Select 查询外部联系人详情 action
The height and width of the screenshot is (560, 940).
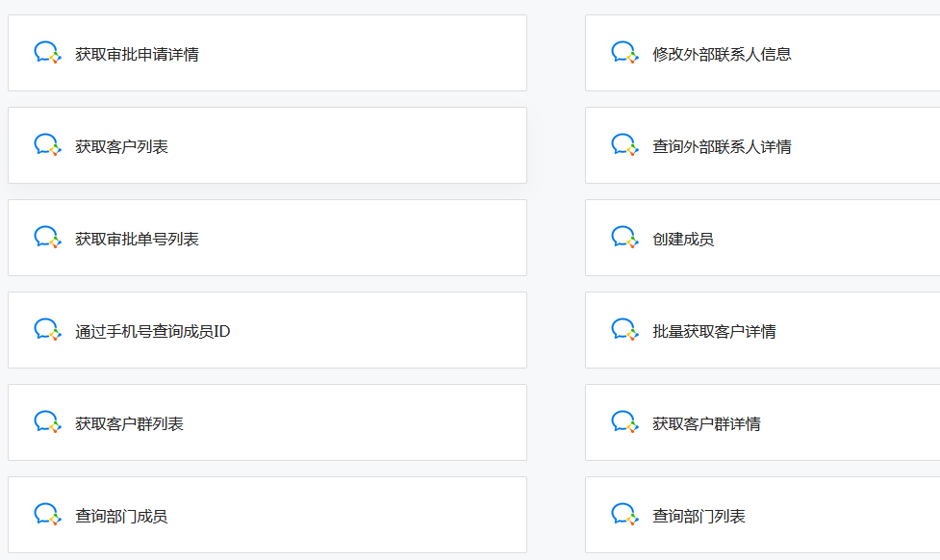coord(763,145)
